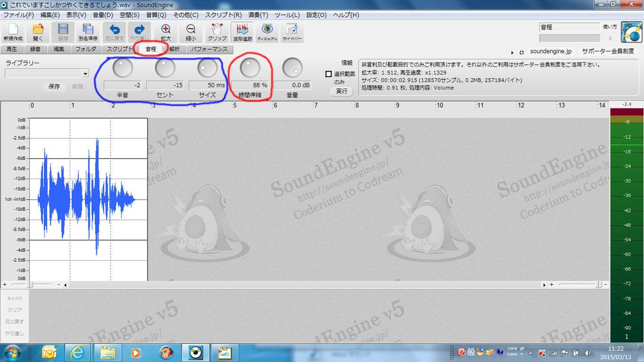The height and width of the screenshot is (362, 644).
Task: Click the 実行 execute button
Action: point(341,91)
